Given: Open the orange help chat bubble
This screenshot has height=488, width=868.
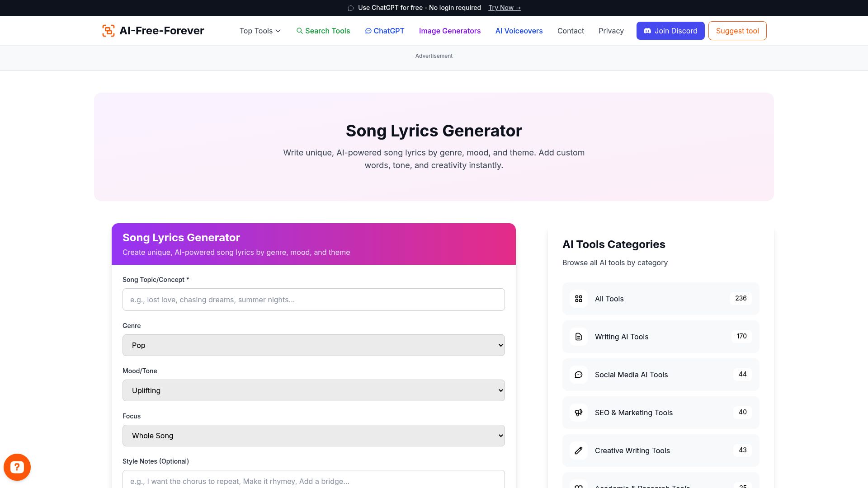Looking at the screenshot, I should 17,467.
